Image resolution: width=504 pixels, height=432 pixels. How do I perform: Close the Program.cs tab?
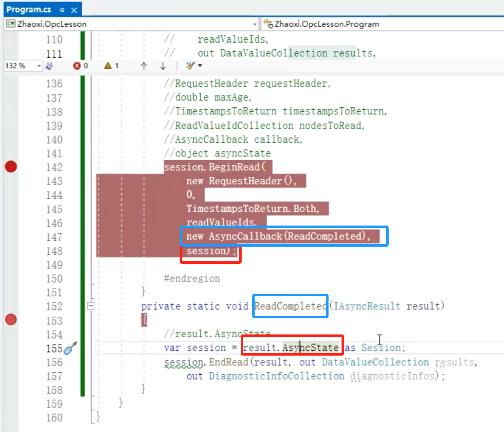[74, 10]
